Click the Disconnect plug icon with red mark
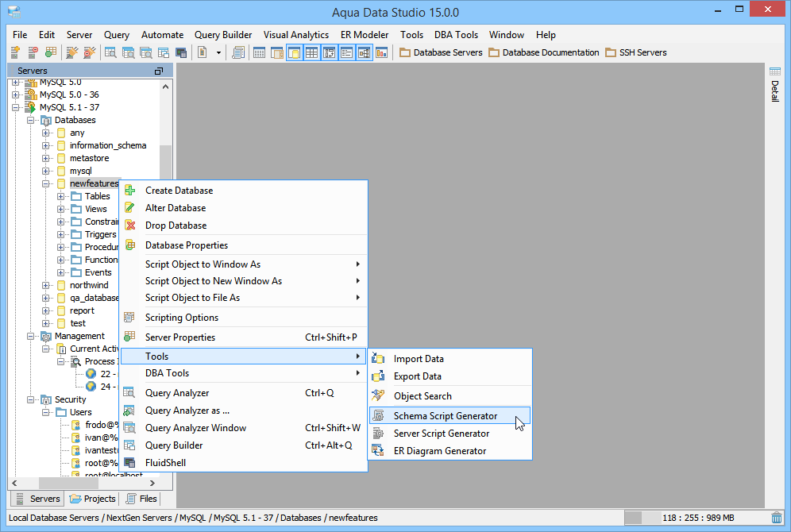 [89, 52]
